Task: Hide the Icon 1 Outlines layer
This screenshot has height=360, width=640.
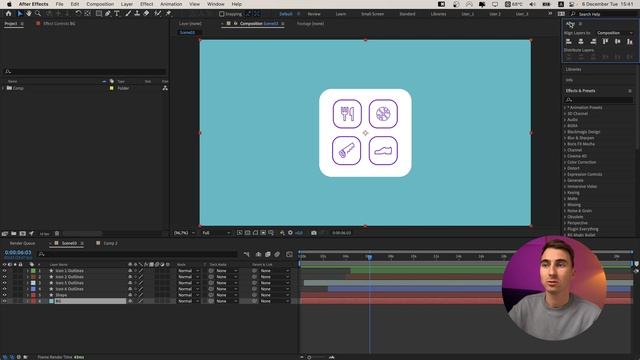Action: tap(4, 271)
